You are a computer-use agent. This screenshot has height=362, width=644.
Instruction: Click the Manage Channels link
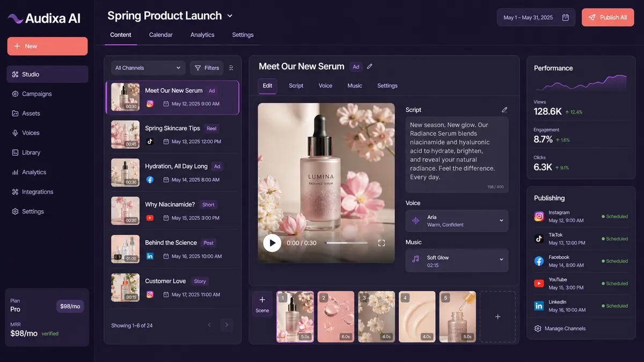[x=560, y=329]
